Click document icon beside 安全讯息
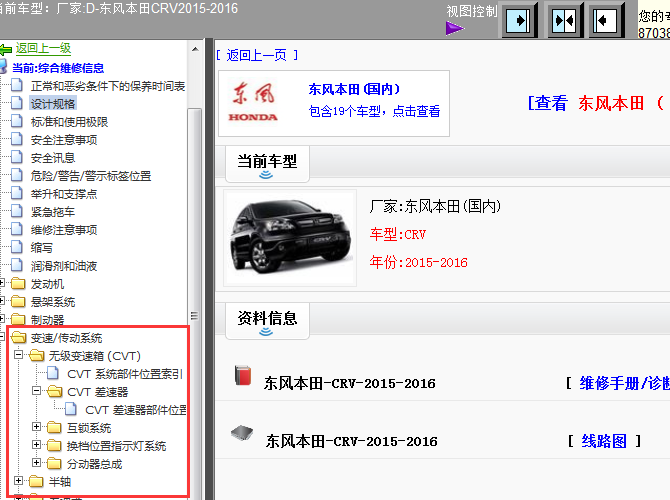670x500 pixels. pos(16,157)
